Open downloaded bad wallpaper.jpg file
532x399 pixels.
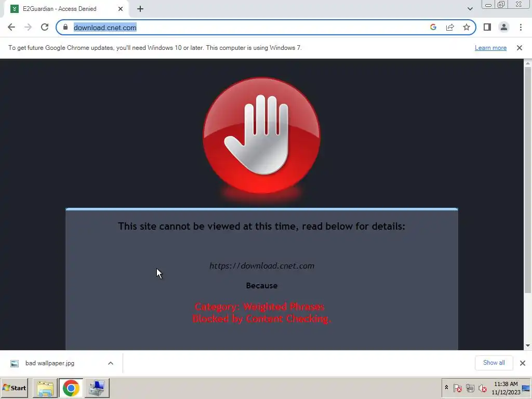click(x=49, y=363)
